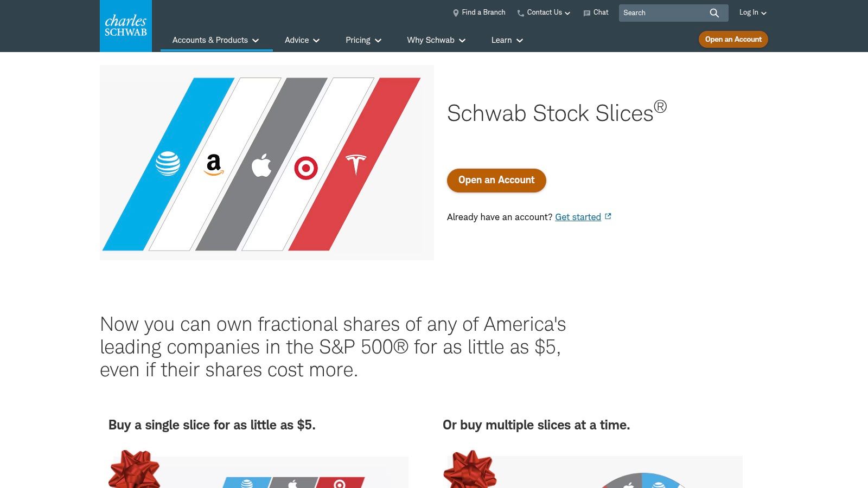The width and height of the screenshot is (868, 488).
Task: Click the Apple logo in the hero image
Action: pos(262,165)
